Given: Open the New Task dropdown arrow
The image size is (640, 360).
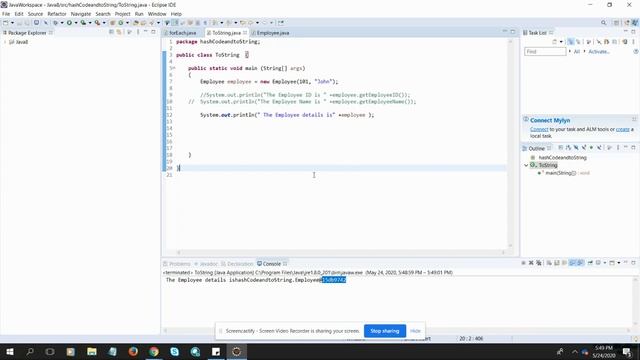Looking at the screenshot, I should pyautogui.click(x=561, y=42).
